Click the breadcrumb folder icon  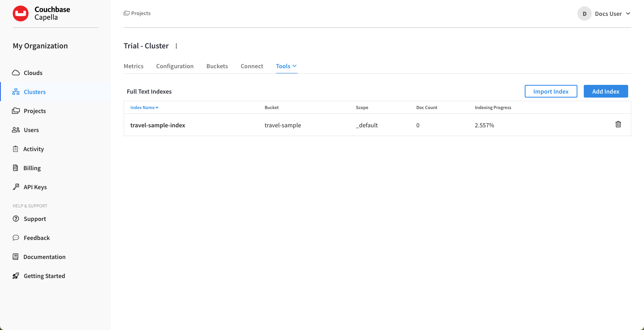point(126,13)
